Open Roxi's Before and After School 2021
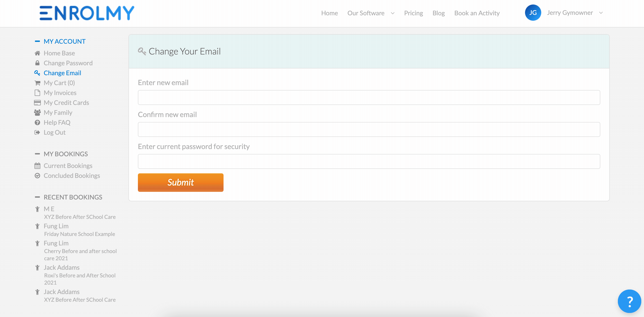The height and width of the screenshot is (317, 644). 80,279
